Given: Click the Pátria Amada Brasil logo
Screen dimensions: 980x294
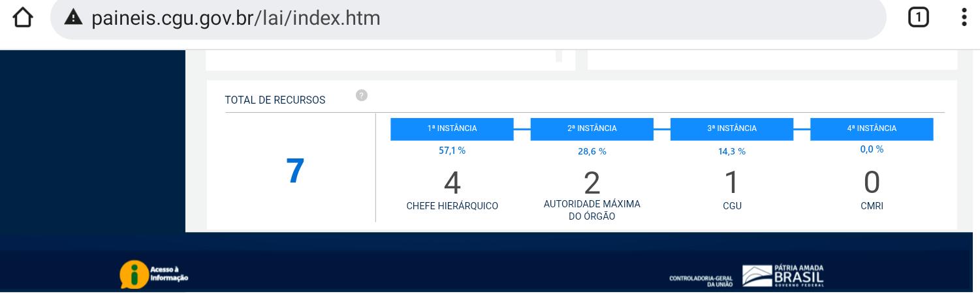Looking at the screenshot, I should (x=783, y=276).
